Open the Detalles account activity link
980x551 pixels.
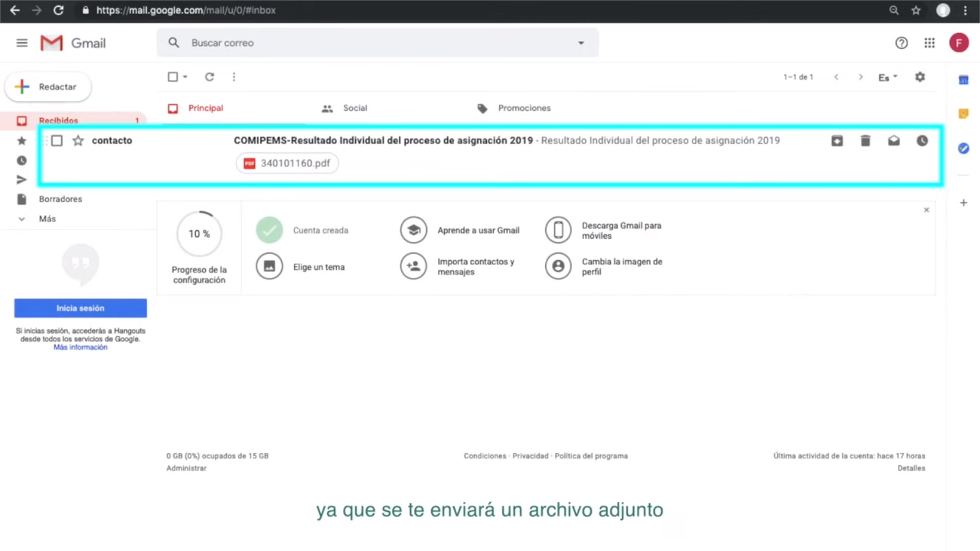click(911, 468)
